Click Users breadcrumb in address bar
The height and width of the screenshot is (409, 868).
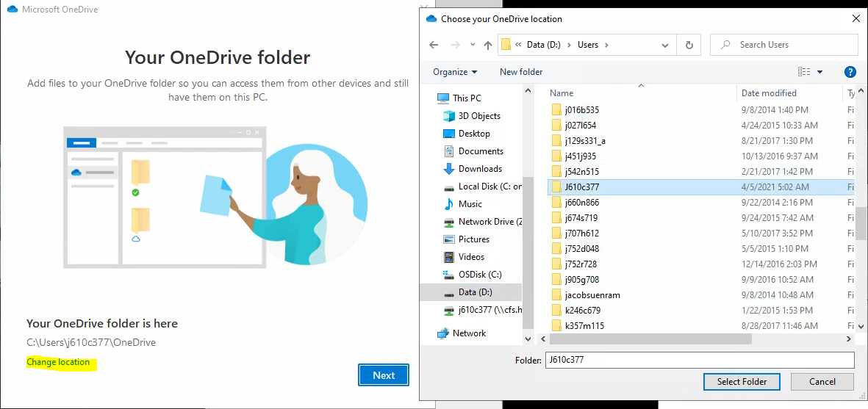pyautogui.click(x=588, y=45)
